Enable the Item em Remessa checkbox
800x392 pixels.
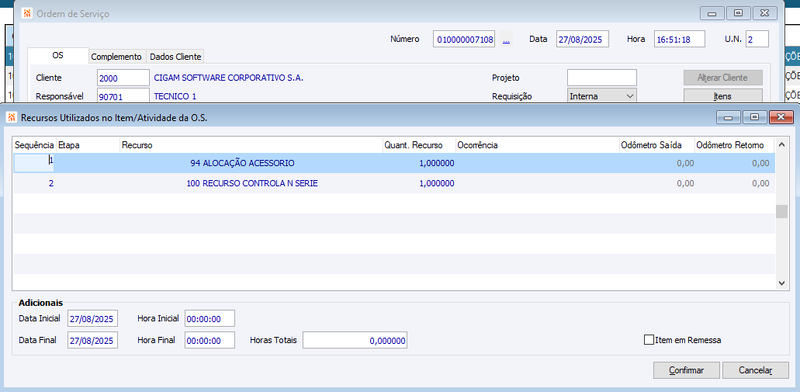(x=648, y=340)
